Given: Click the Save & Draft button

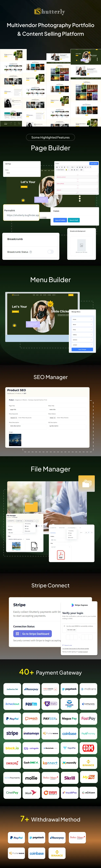Looking at the screenshot, I should tap(74, 220).
